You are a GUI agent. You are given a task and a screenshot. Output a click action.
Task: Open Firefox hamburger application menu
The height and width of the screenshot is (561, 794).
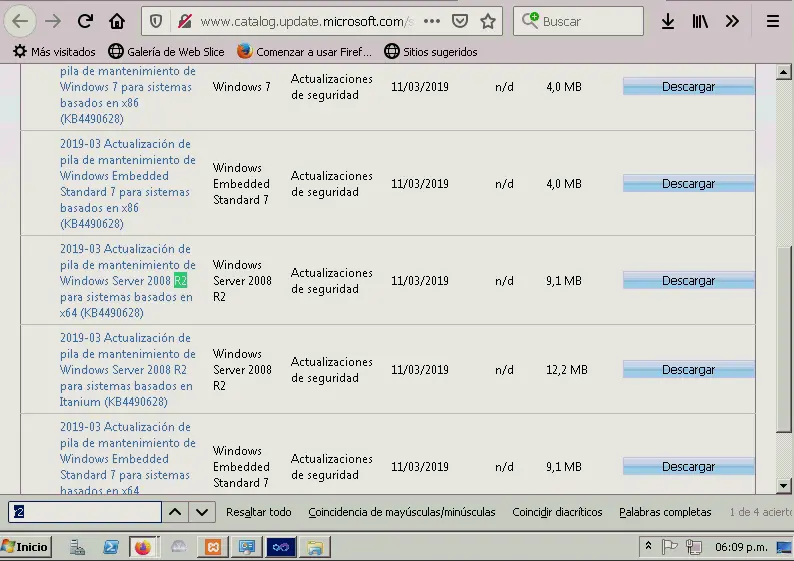pyautogui.click(x=773, y=21)
